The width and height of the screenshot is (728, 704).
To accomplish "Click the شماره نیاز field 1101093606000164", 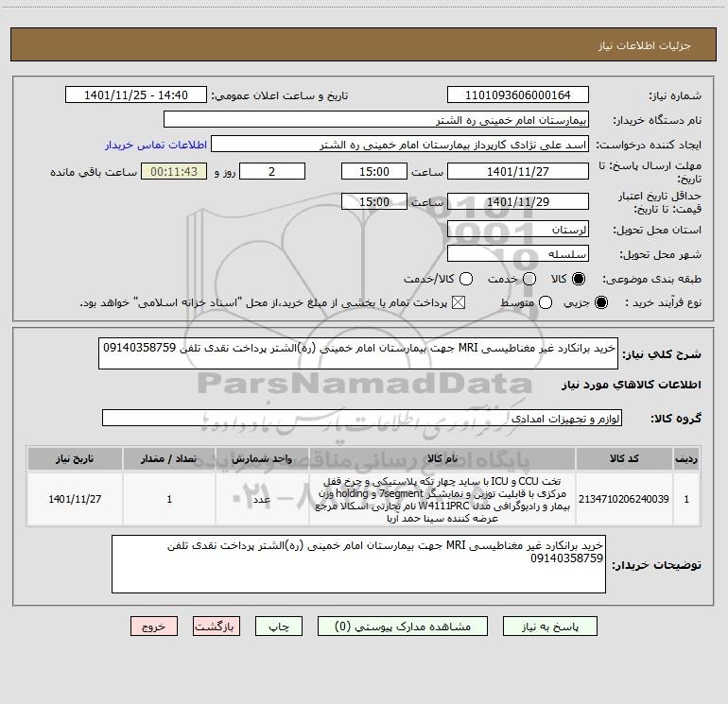I will point(518,95).
